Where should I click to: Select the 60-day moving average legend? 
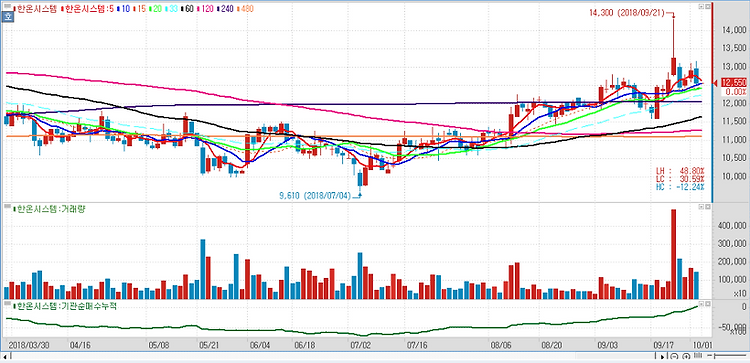pyautogui.click(x=188, y=8)
